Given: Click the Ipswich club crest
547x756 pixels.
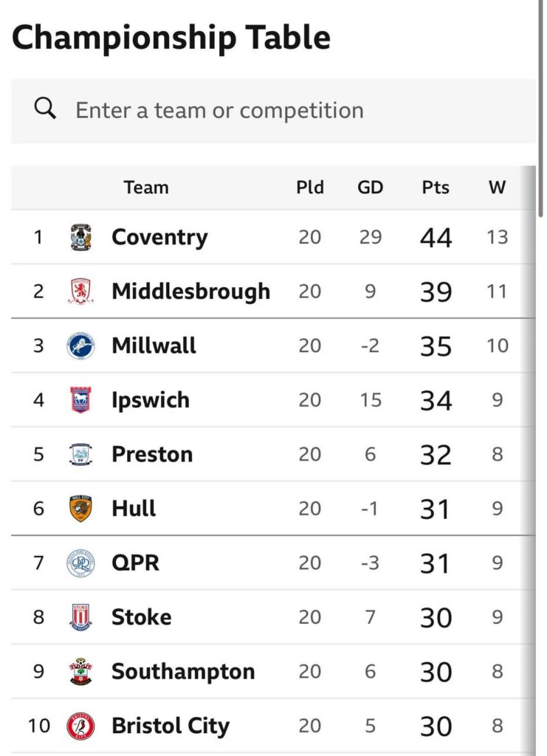Looking at the screenshot, I should [80, 400].
